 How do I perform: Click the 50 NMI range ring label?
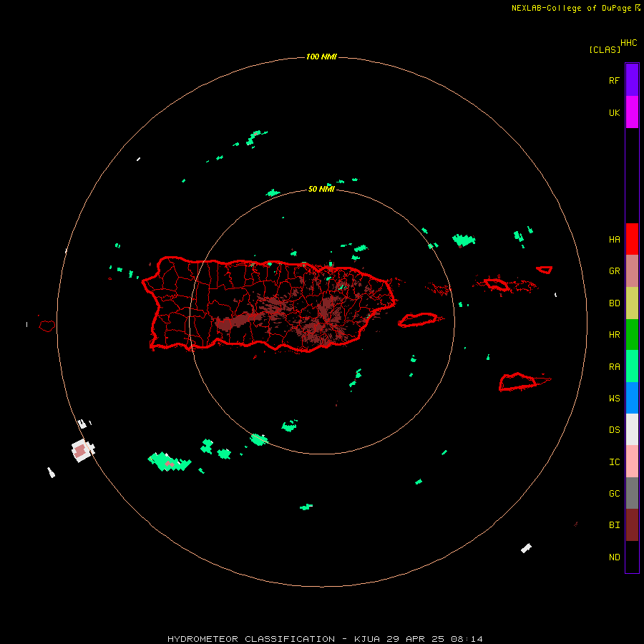(321, 189)
